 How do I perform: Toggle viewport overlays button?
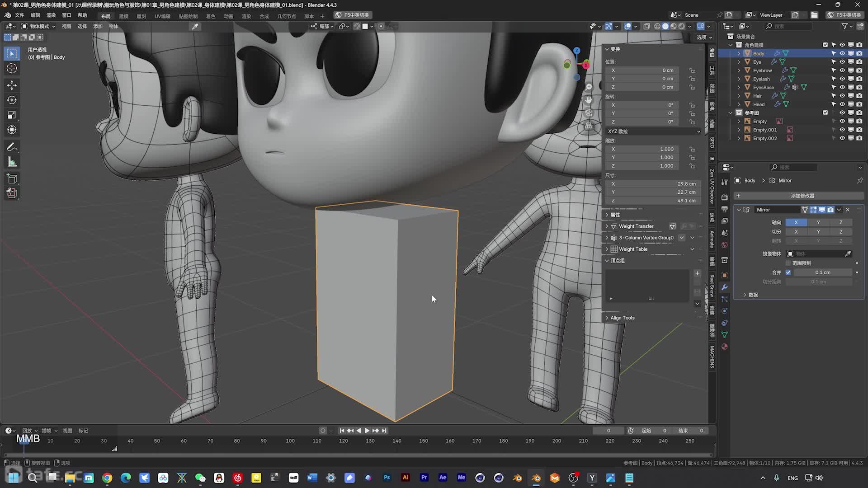point(627,26)
